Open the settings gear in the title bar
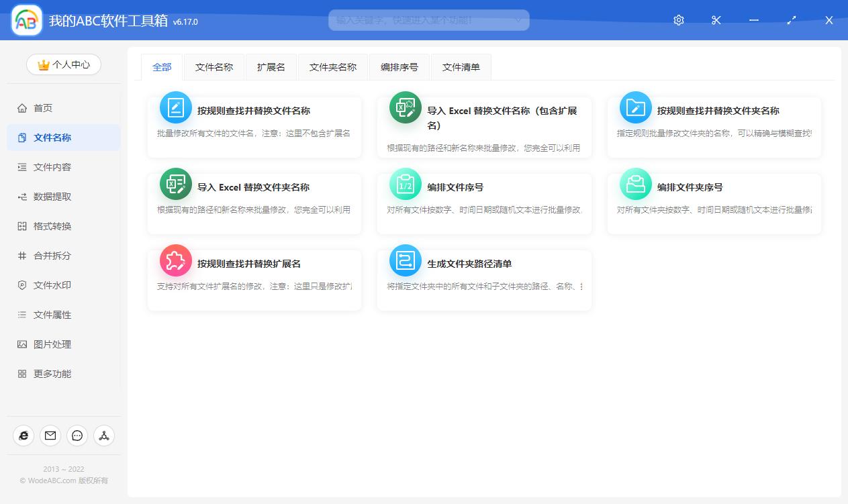Viewport: 848px width, 504px height. [x=678, y=20]
